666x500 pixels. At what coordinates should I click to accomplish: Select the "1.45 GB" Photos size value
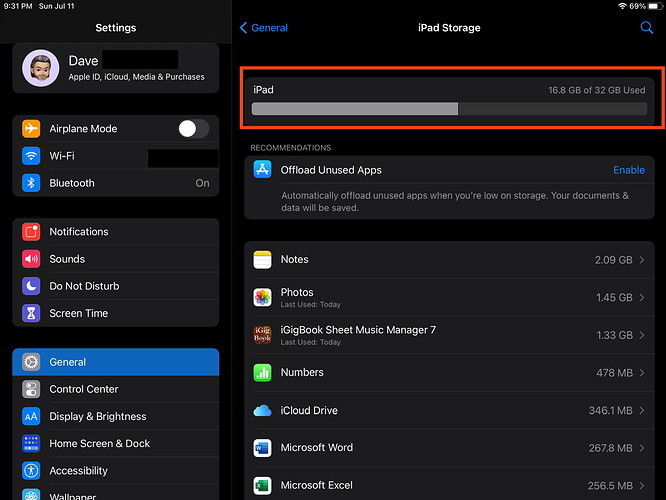coord(614,297)
